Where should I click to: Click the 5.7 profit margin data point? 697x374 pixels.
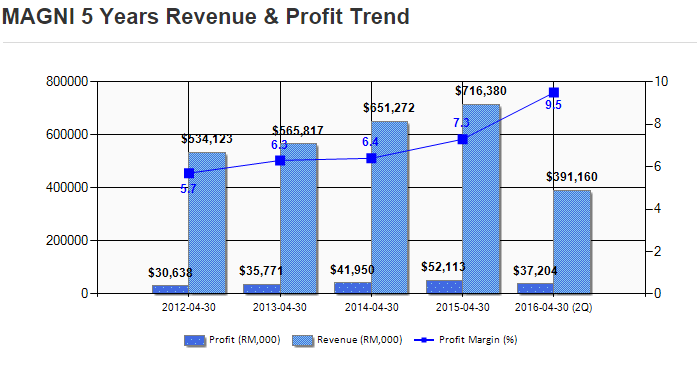(x=189, y=173)
